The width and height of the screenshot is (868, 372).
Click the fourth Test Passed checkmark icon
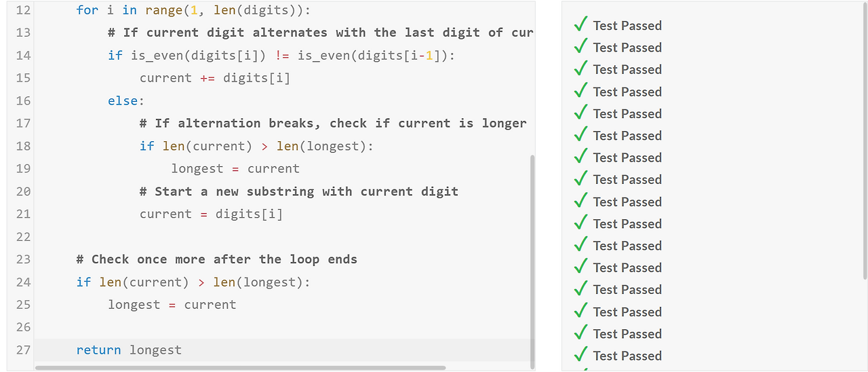pos(580,91)
